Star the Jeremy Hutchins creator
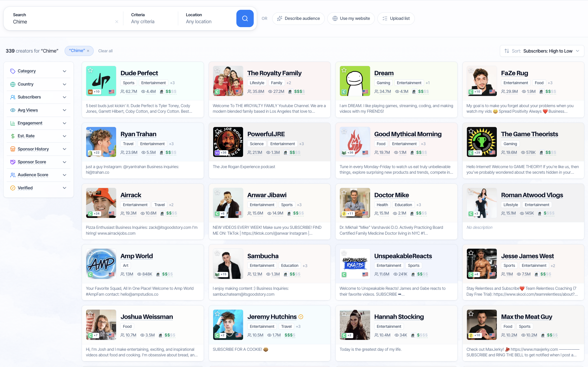Viewport: 588px width, 367px height. 217,314
